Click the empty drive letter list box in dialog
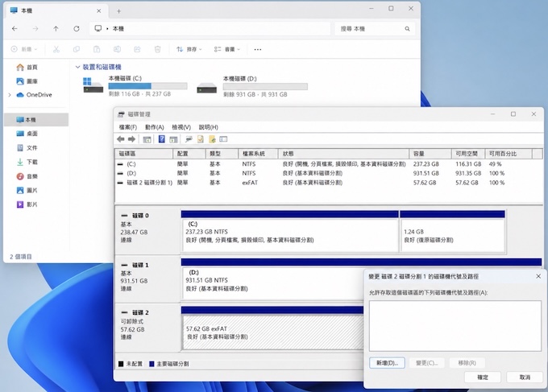Screen dimensions: 548x392 455,326
